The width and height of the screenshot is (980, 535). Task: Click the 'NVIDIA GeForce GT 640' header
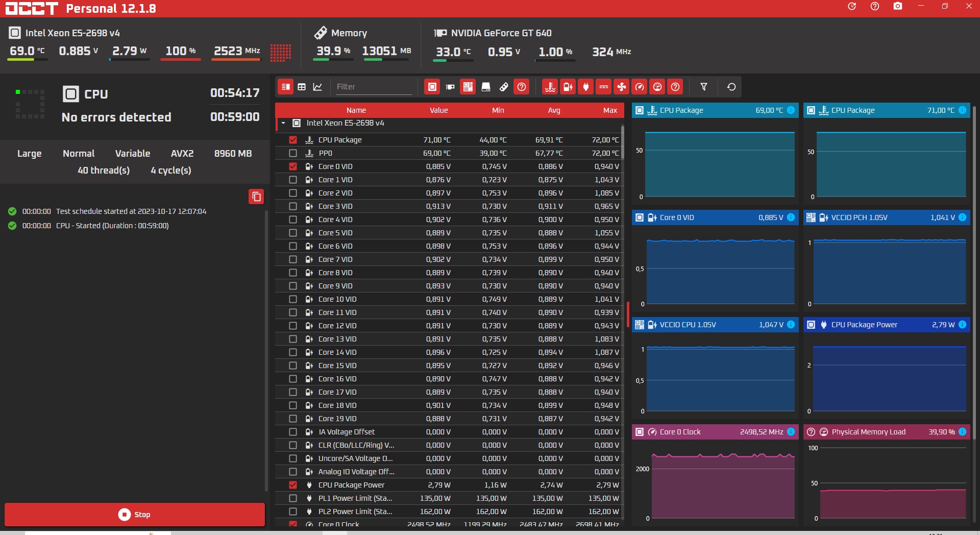tap(501, 33)
